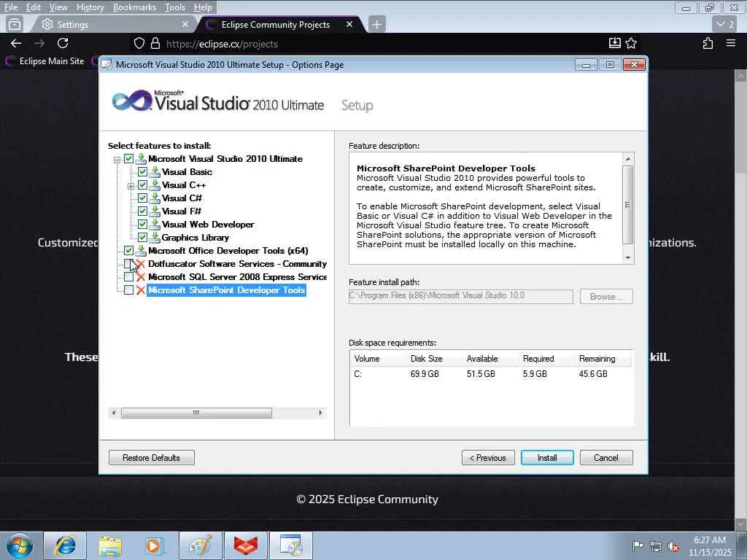Viewport: 747px width, 560px height.
Task: Launch Internet Explorer from taskbar
Action: click(65, 545)
